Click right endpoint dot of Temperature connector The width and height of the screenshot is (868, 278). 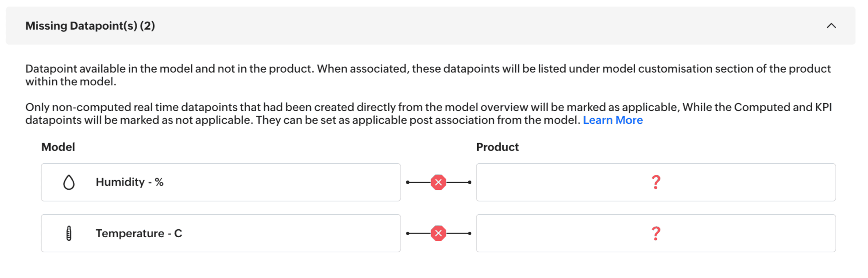click(469, 233)
